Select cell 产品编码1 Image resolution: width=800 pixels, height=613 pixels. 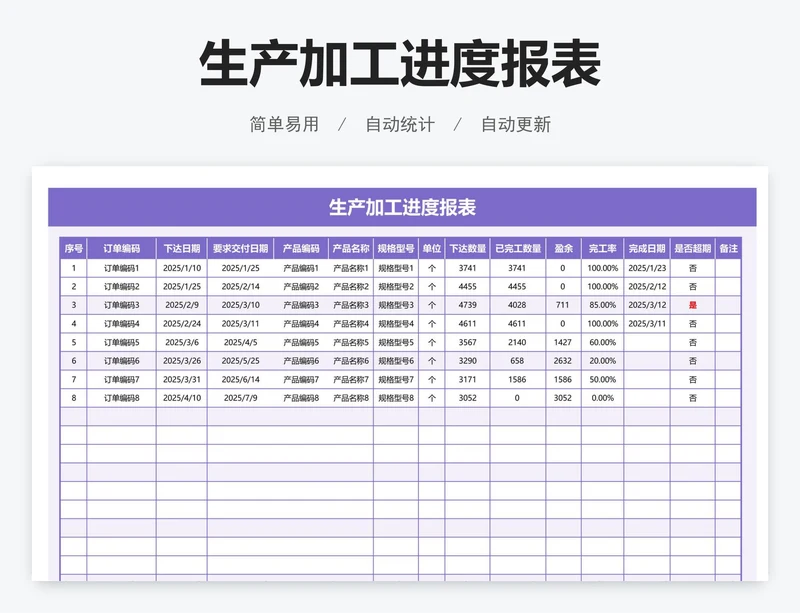pos(301,268)
